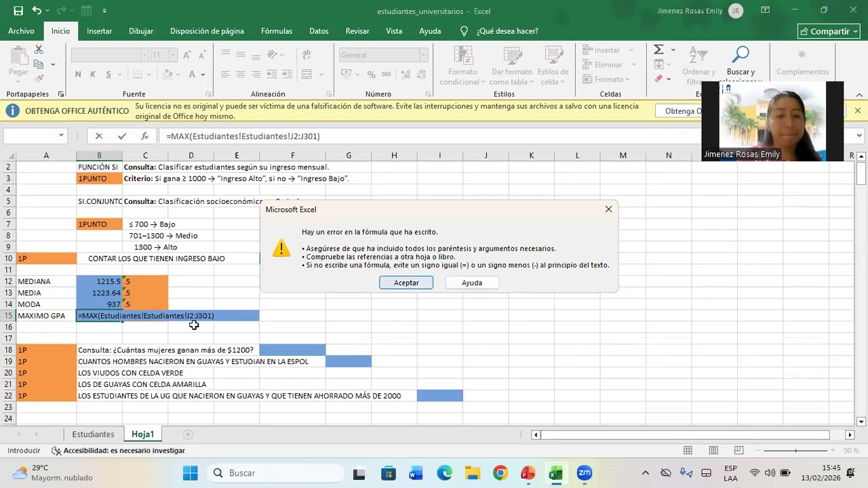Switch to the Fórmulas ribbon tab
Viewport: 868px width, 488px height.
(276, 31)
